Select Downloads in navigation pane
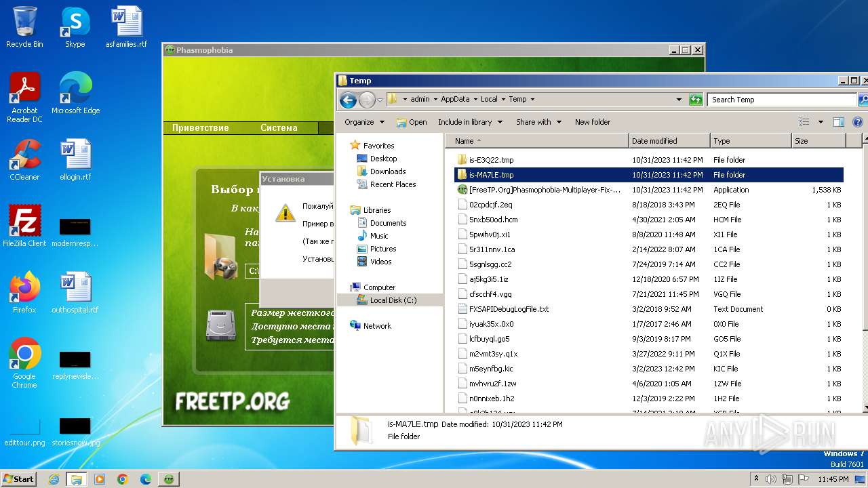Image resolution: width=868 pixels, height=488 pixels. pyautogui.click(x=388, y=171)
